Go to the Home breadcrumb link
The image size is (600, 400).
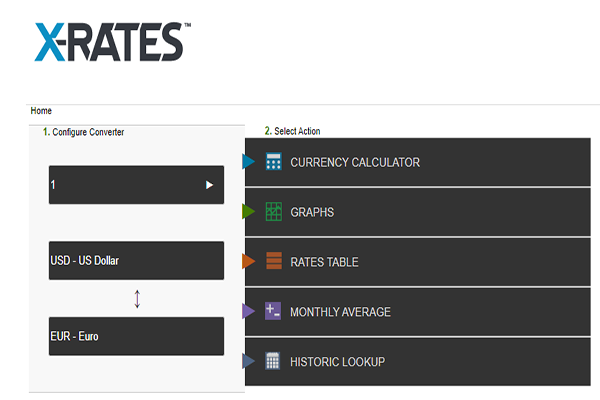click(41, 111)
